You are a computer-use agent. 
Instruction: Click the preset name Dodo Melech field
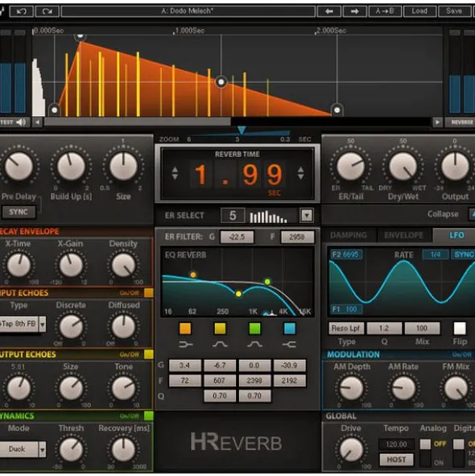188,11
